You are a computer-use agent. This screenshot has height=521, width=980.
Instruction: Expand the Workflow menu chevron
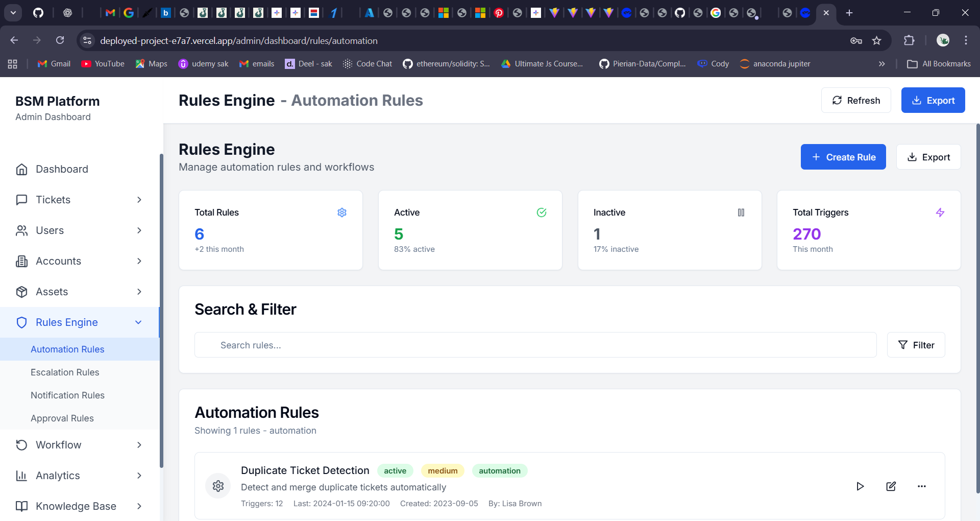139,445
